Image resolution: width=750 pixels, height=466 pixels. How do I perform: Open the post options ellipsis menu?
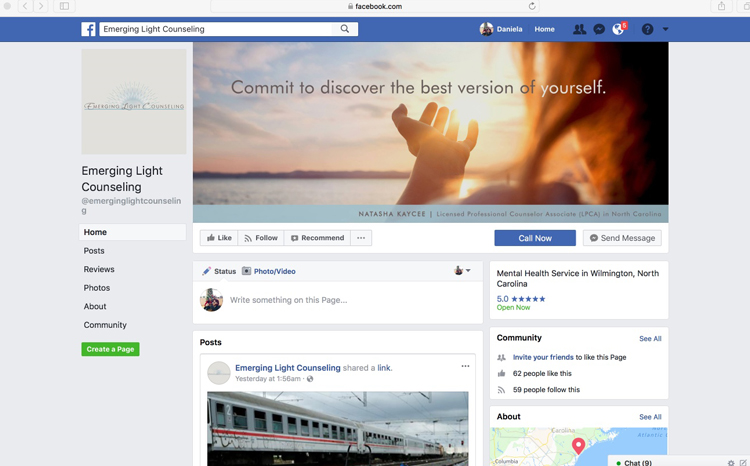[x=465, y=366]
